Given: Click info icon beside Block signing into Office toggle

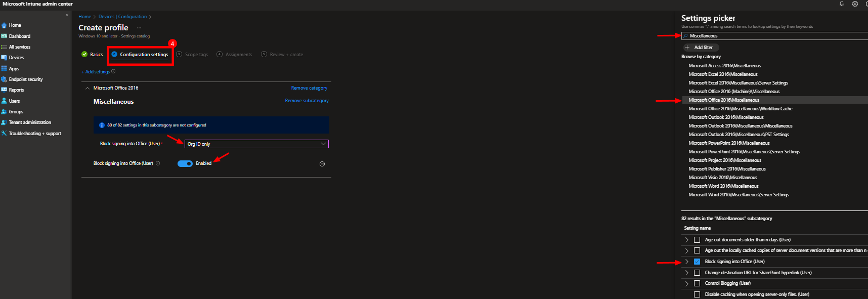Looking at the screenshot, I should click(x=158, y=163).
